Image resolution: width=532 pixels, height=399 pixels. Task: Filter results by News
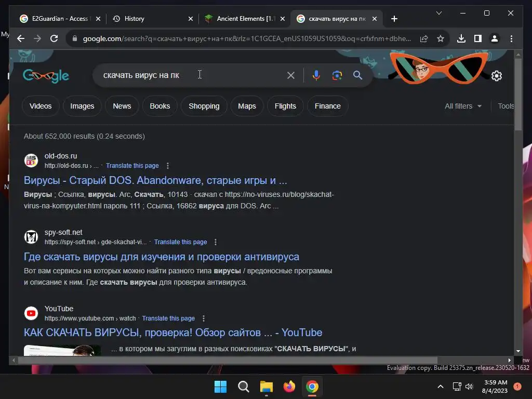pos(122,106)
